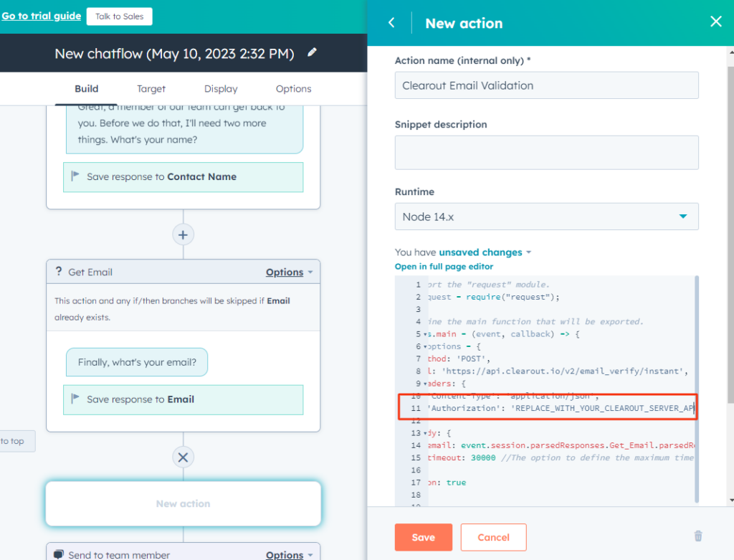Save the Clearout Email Validation action
The height and width of the screenshot is (560, 734).
tap(423, 537)
